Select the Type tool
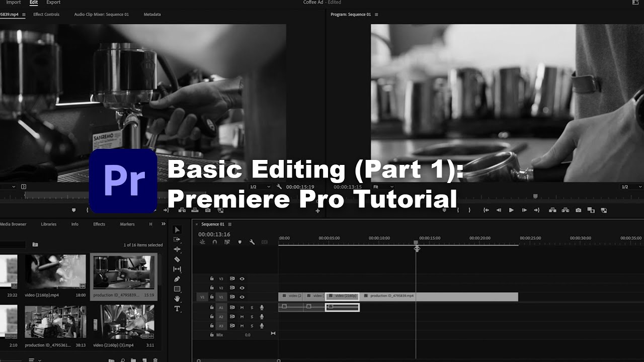This screenshot has width=644, height=362. [177, 309]
